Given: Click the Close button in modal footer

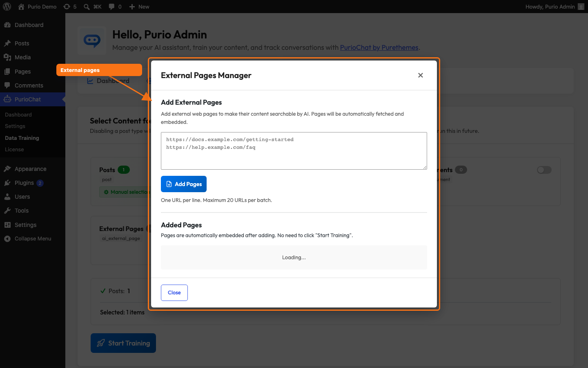Looking at the screenshot, I should [x=174, y=293].
